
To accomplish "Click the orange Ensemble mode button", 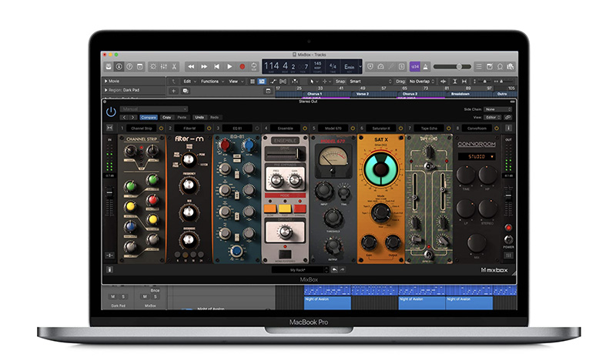I will (x=270, y=209).
